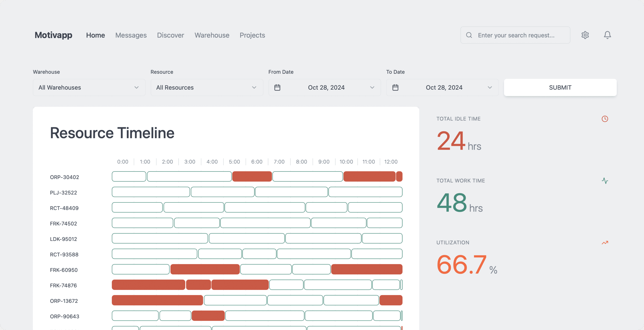The image size is (644, 330).
Task: Expand the All Warehouses dropdown
Action: (89, 88)
